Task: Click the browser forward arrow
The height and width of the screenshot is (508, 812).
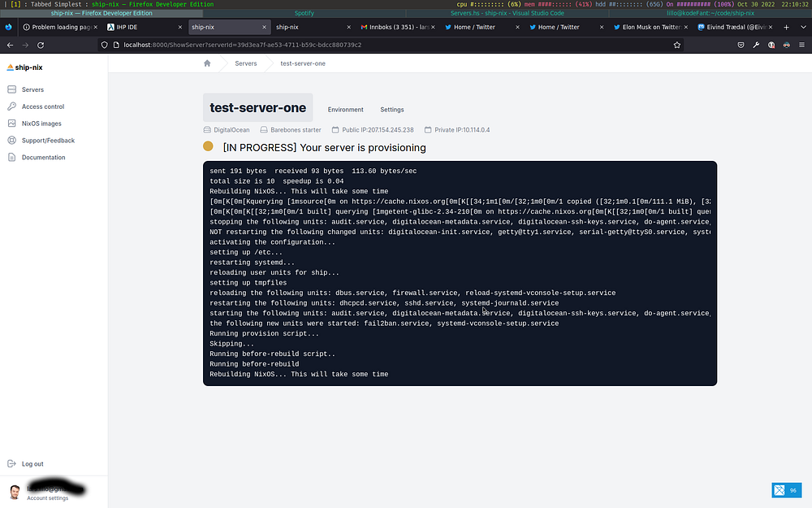Action: pyautogui.click(x=25, y=45)
